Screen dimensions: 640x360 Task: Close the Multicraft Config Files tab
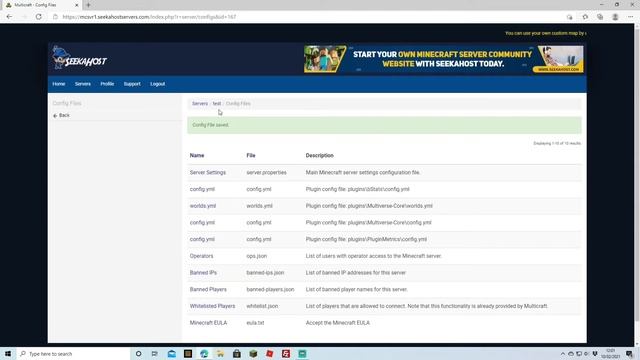[x=76, y=5]
